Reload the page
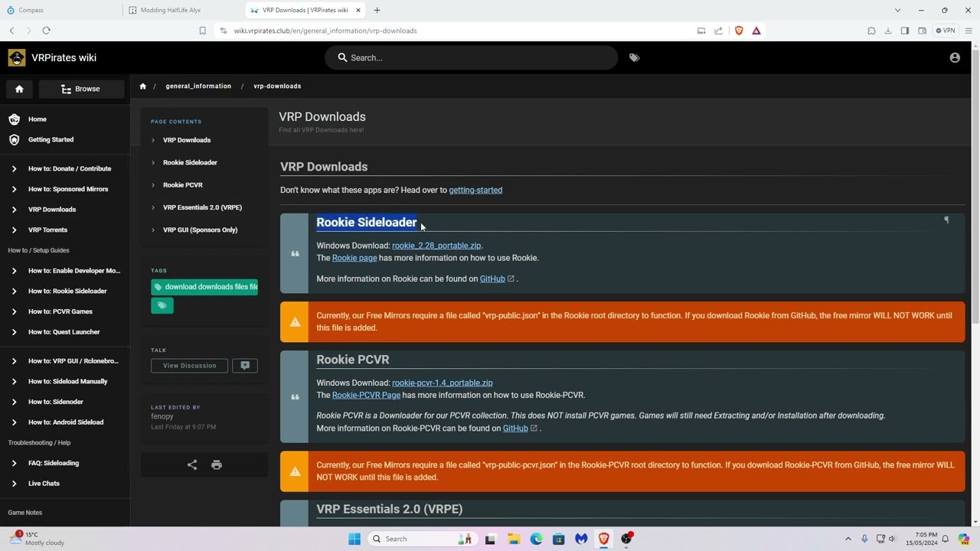Screen dimensions: 980x551 click(46, 31)
